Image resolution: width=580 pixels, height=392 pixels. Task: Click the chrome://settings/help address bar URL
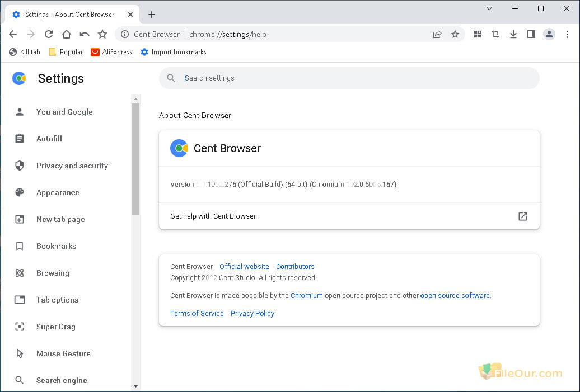228,34
